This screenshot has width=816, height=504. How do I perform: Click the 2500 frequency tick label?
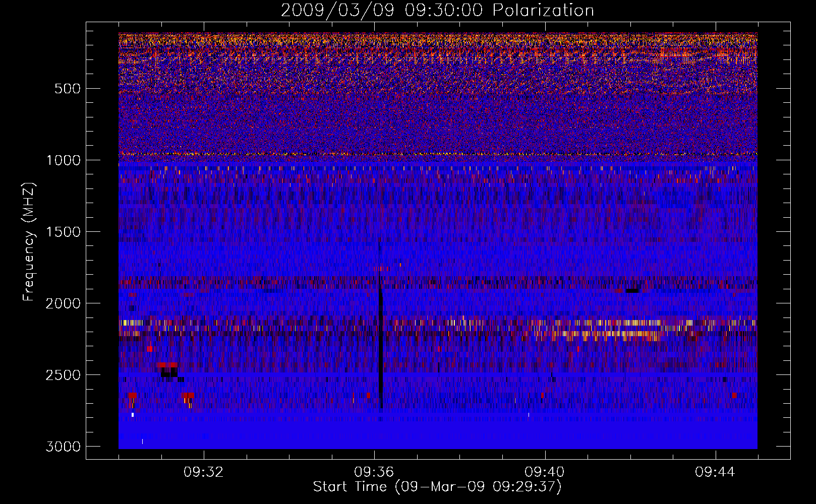pyautogui.click(x=63, y=375)
